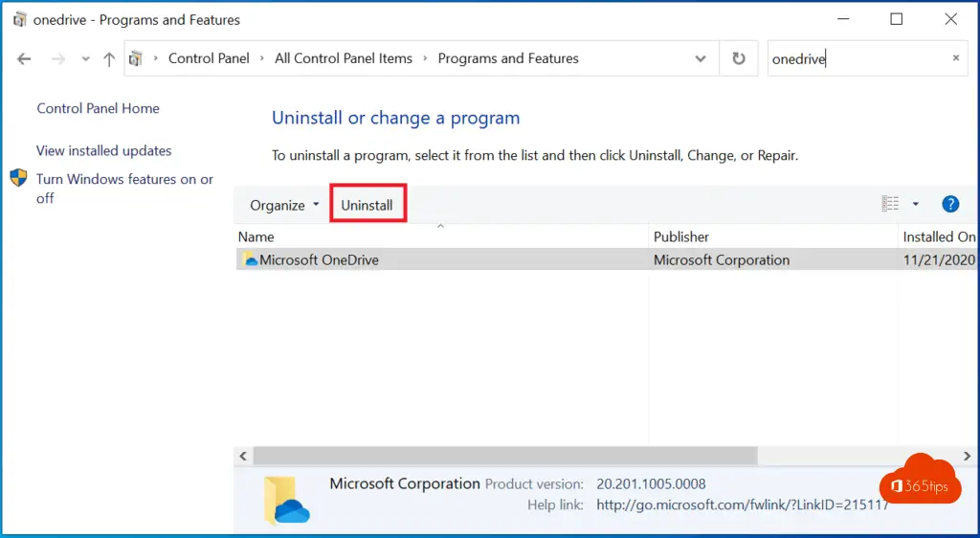Open the Recent locations dropdown arrow
This screenshot has height=538, width=980.
tap(85, 59)
